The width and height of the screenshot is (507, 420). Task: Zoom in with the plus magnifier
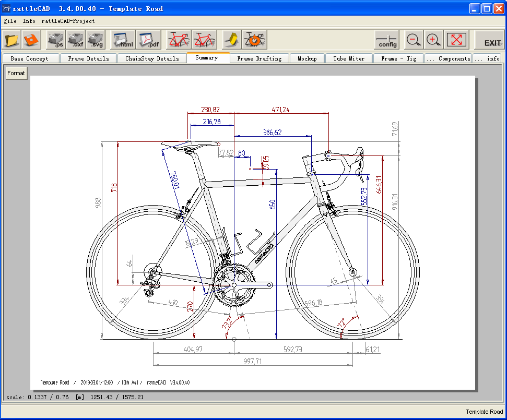tap(433, 40)
